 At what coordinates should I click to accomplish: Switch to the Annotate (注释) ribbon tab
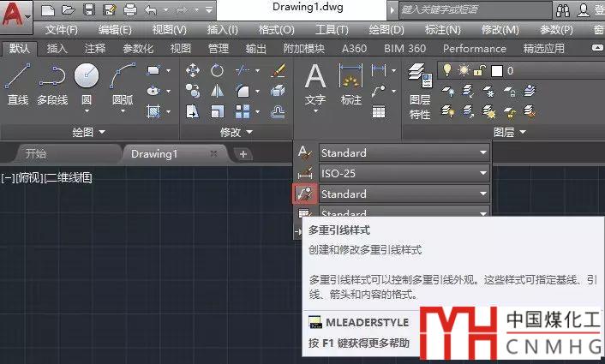coord(95,49)
